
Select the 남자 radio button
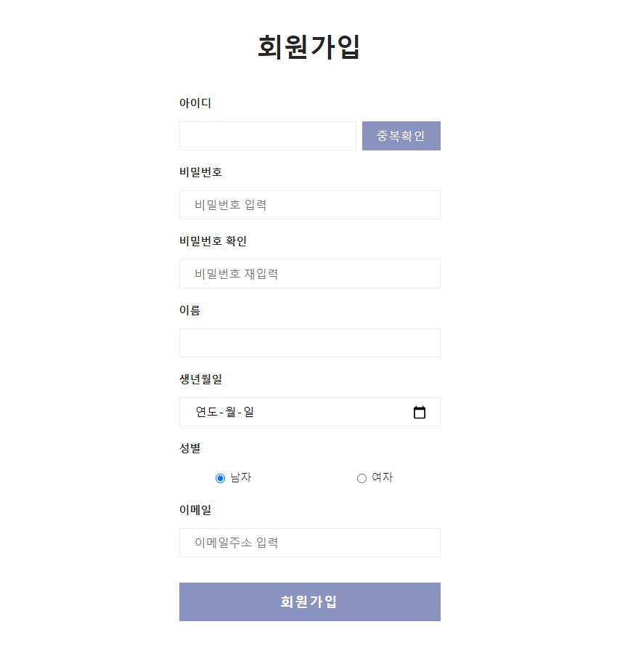pos(219,478)
